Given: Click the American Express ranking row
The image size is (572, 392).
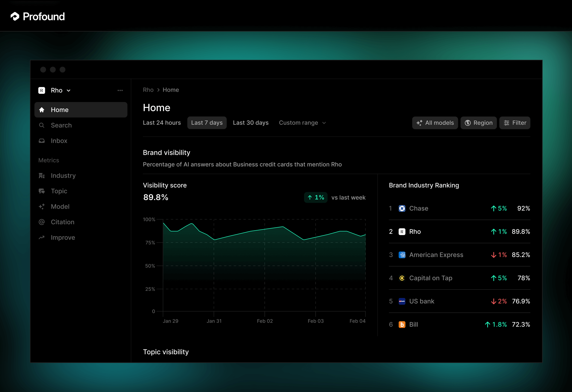Looking at the screenshot, I should point(459,255).
